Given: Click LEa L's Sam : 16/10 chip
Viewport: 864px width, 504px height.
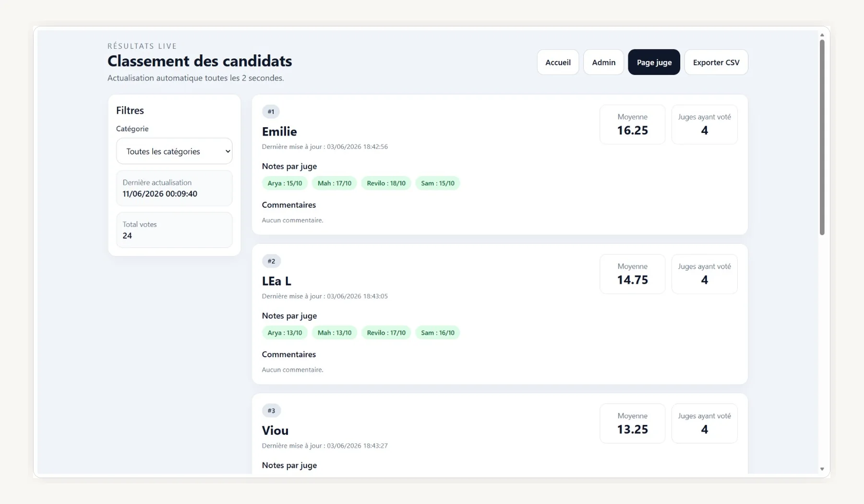Looking at the screenshot, I should [x=438, y=333].
